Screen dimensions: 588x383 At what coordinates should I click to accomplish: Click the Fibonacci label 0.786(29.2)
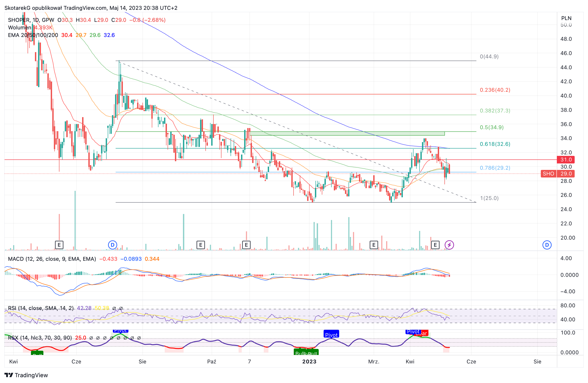(495, 168)
